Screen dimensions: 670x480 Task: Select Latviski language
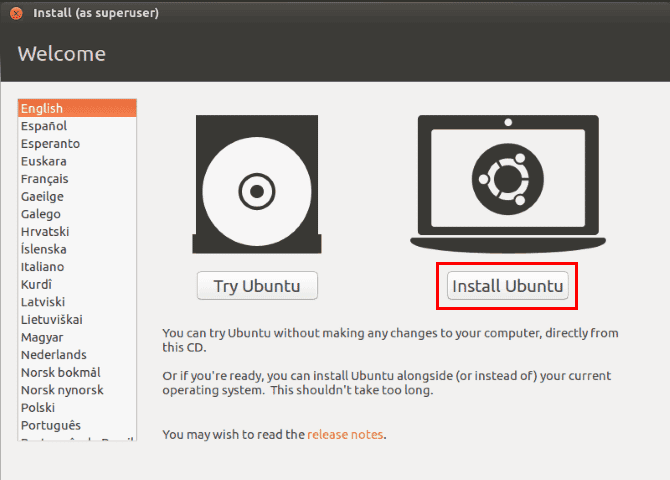click(x=77, y=302)
